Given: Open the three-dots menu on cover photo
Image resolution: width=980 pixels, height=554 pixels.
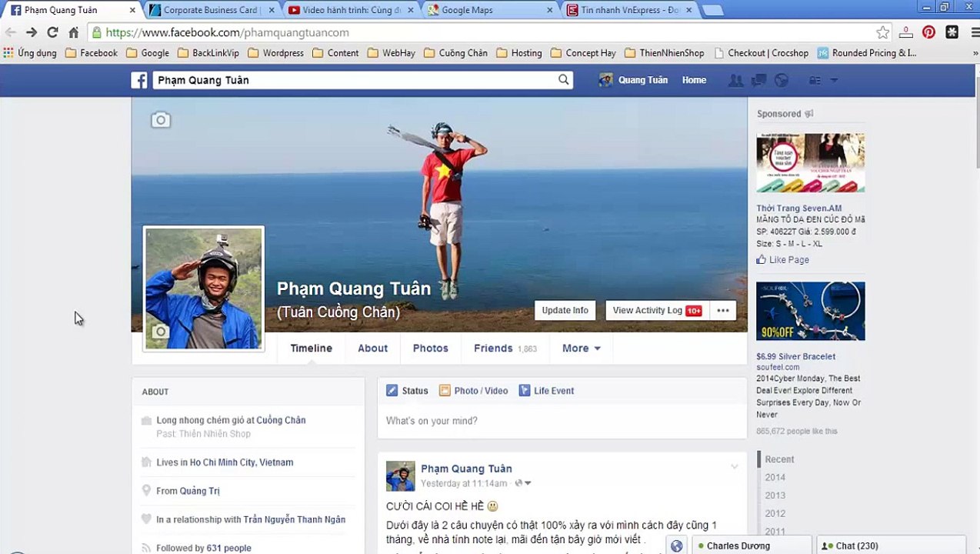Looking at the screenshot, I should 723,311.
